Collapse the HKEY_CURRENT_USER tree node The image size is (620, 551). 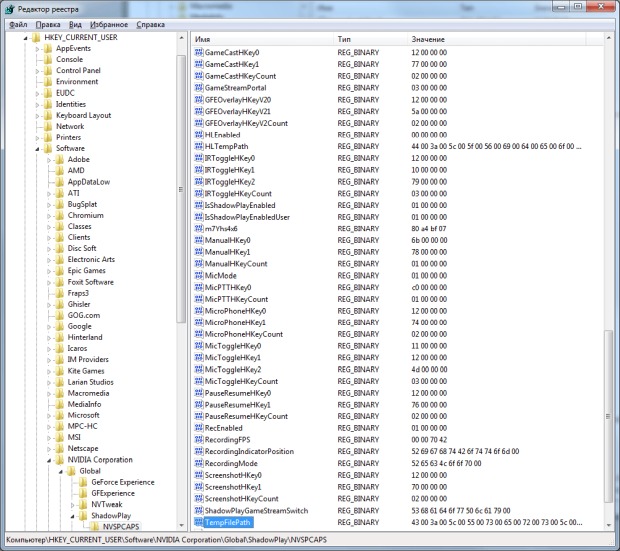point(26,38)
